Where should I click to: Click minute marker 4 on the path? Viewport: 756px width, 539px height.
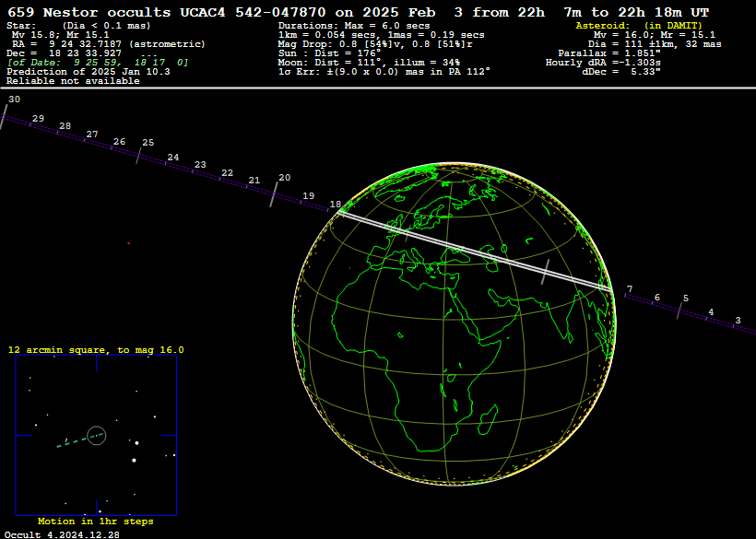(711, 312)
